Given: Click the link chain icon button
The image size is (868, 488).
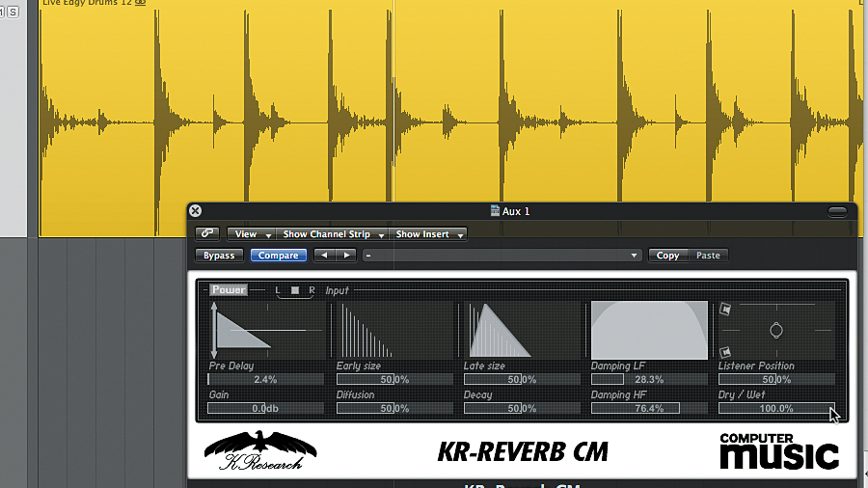Looking at the screenshot, I should click(x=207, y=234).
